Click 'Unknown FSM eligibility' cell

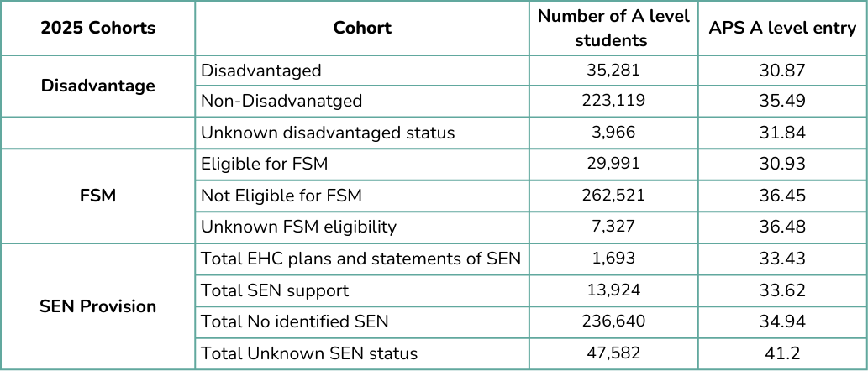click(x=298, y=227)
